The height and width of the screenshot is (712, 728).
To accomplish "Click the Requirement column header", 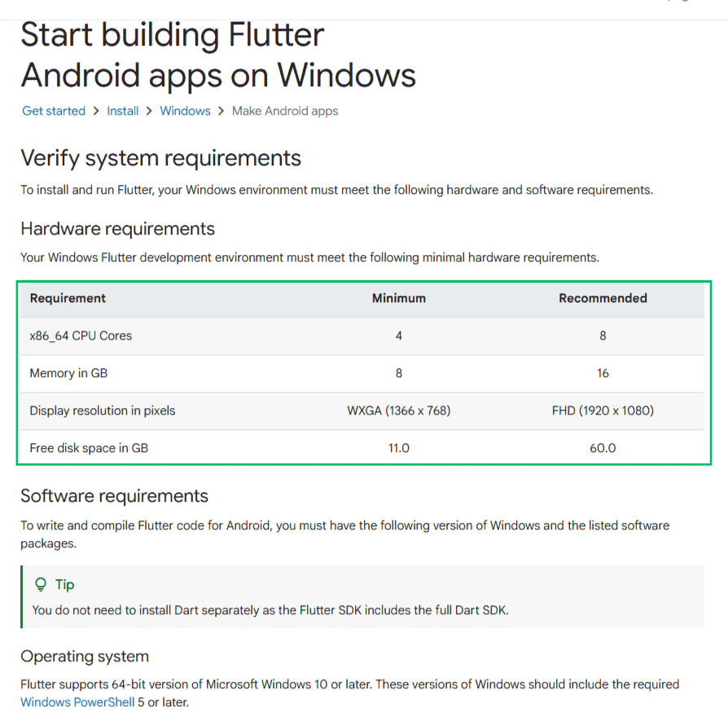I will point(68,298).
